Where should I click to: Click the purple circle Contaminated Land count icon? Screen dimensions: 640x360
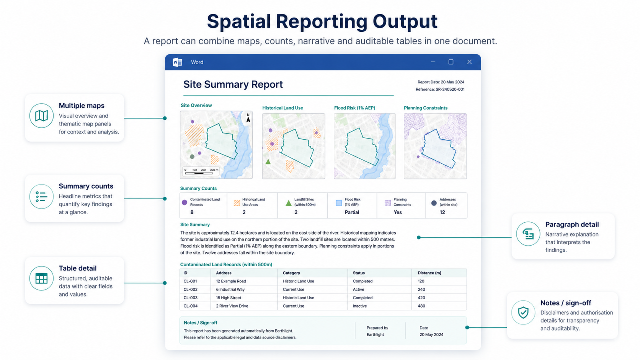point(184,202)
